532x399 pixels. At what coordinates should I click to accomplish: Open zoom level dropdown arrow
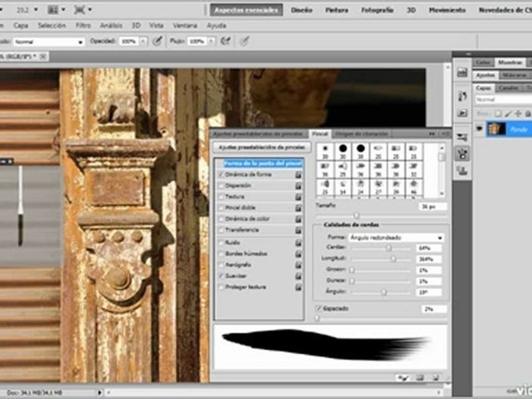(x=37, y=10)
